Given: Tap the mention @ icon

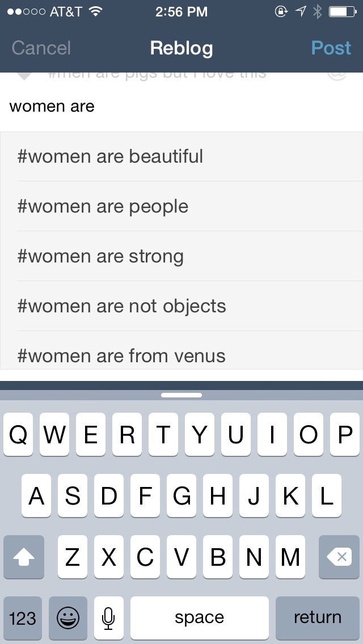Looking at the screenshot, I should 337,75.
